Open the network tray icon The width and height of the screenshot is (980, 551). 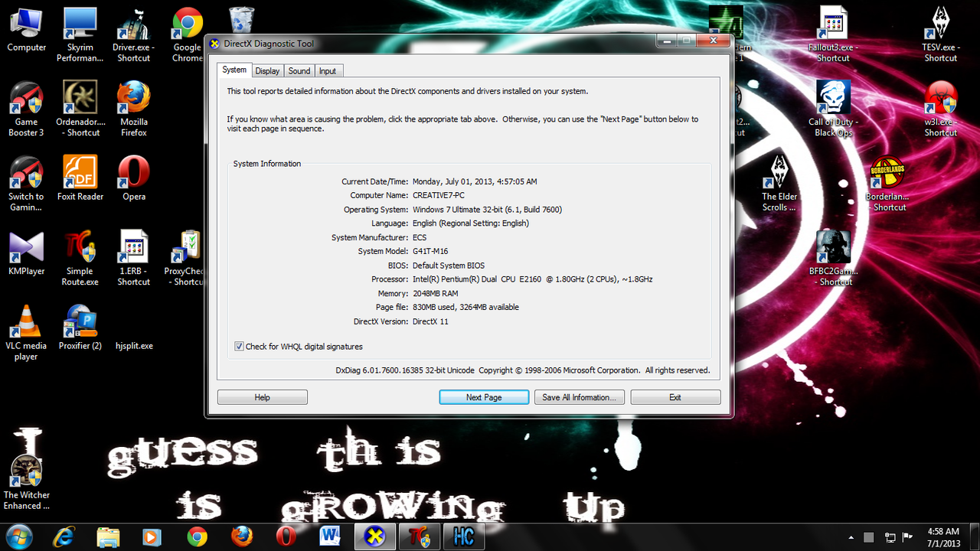[890, 537]
